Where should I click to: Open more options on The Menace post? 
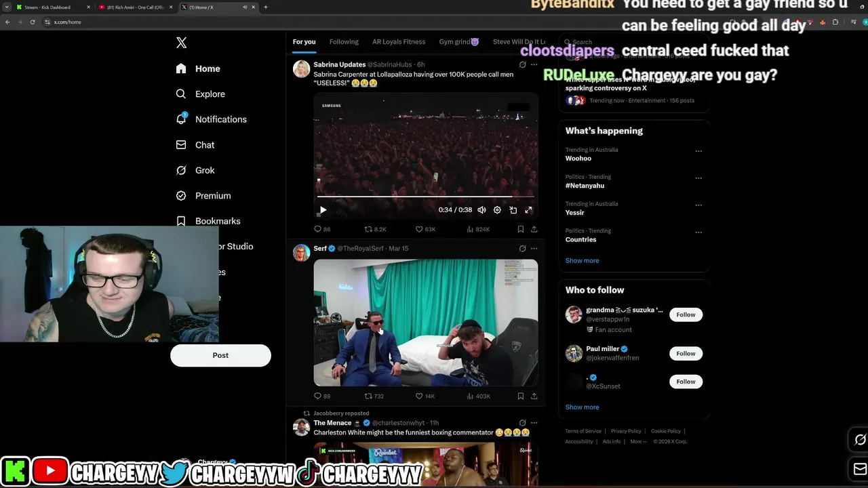pyautogui.click(x=534, y=423)
